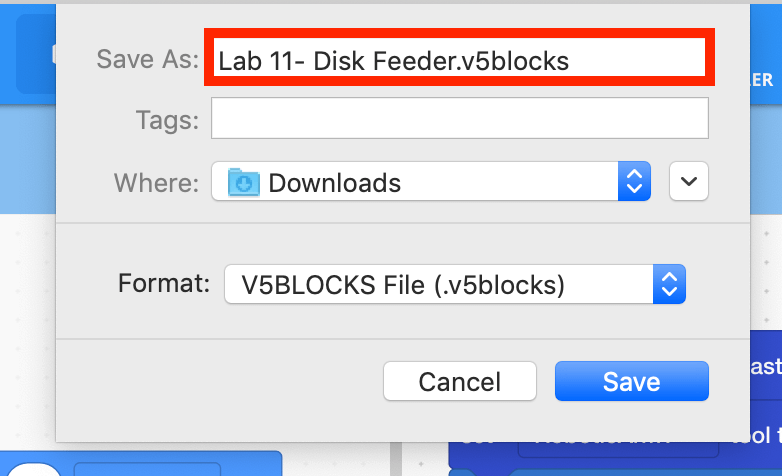This screenshot has width=782, height=476.
Task: Click the "Where:" label
Action: [x=155, y=183]
